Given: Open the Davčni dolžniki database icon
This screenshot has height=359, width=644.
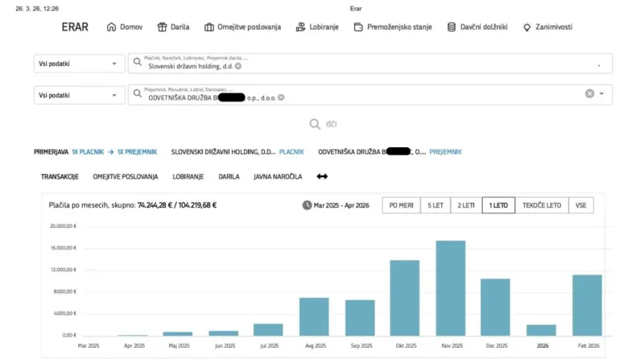Looking at the screenshot, I should click(452, 27).
